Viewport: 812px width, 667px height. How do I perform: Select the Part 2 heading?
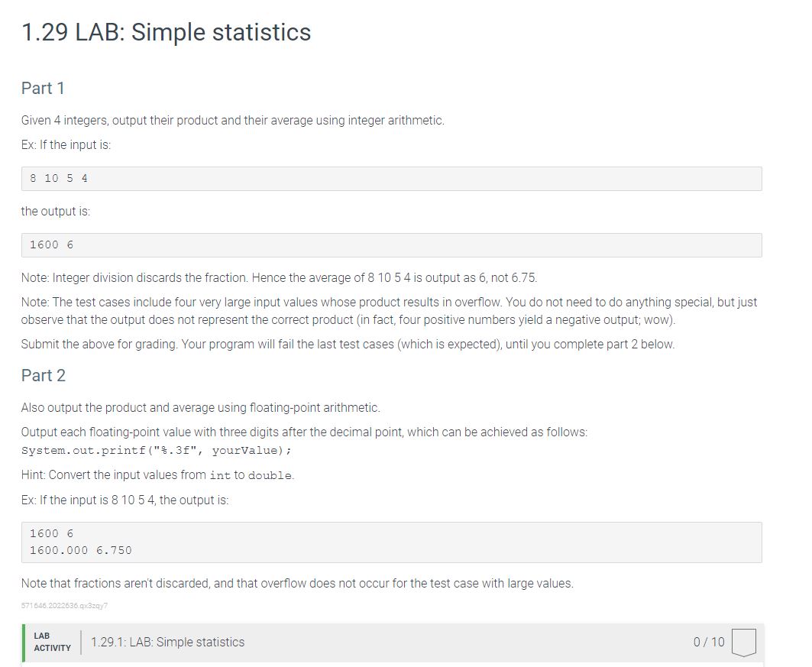[x=43, y=375]
